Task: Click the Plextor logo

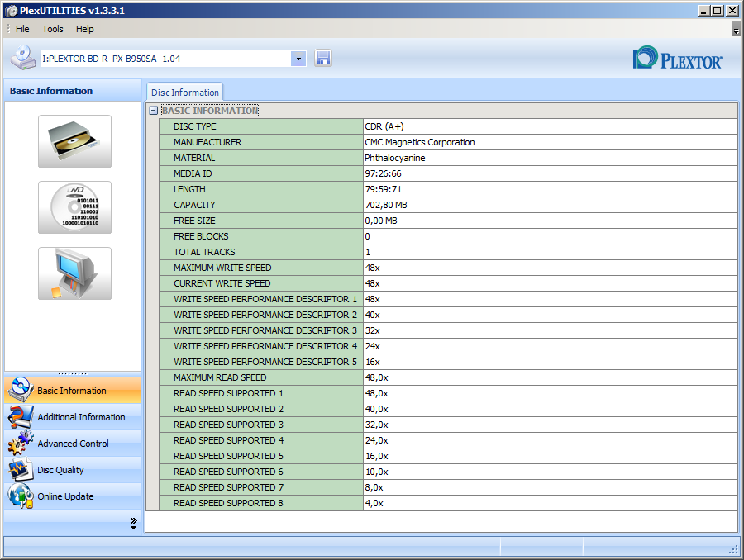Action: click(x=677, y=59)
